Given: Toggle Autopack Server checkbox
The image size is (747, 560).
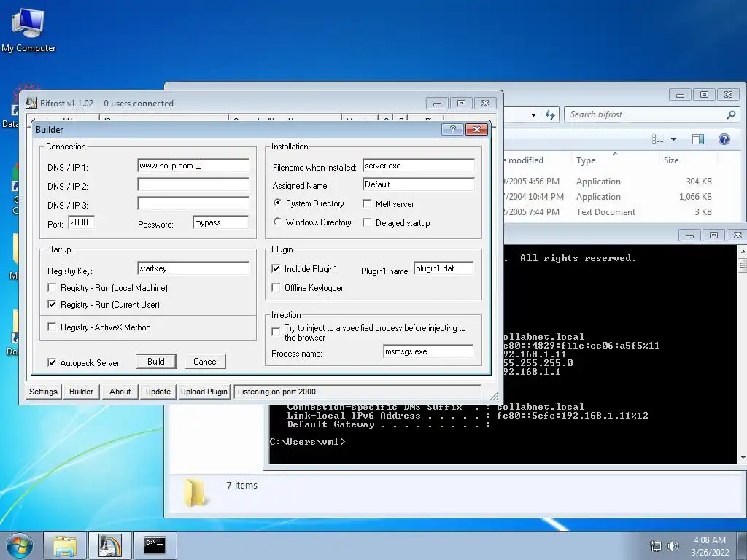Looking at the screenshot, I should click(52, 362).
